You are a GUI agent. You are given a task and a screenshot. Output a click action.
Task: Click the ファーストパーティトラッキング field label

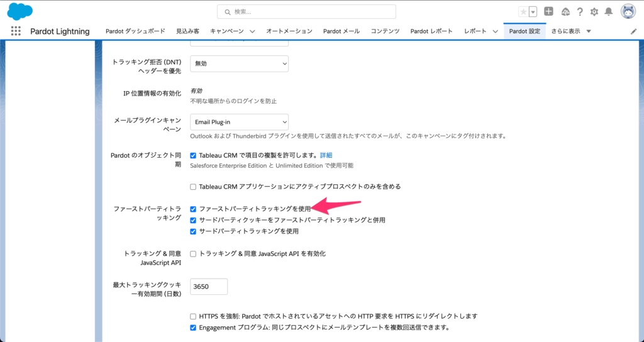(x=147, y=213)
